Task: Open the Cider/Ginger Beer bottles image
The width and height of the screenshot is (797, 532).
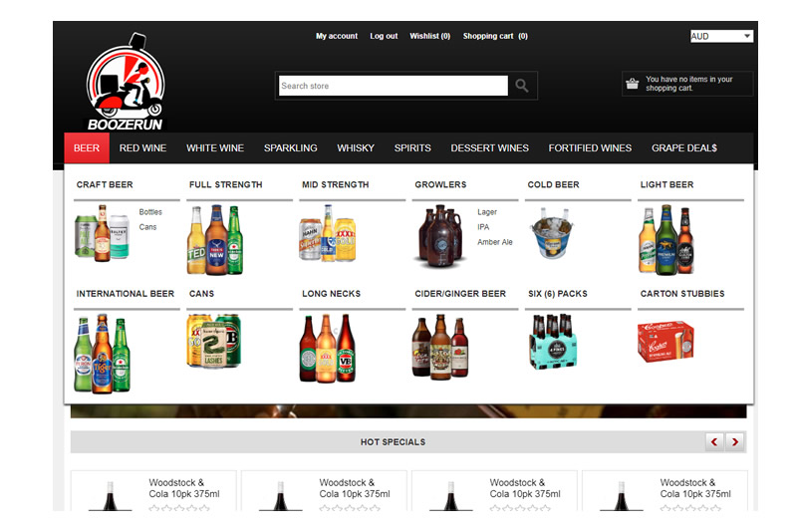Action: [440, 347]
